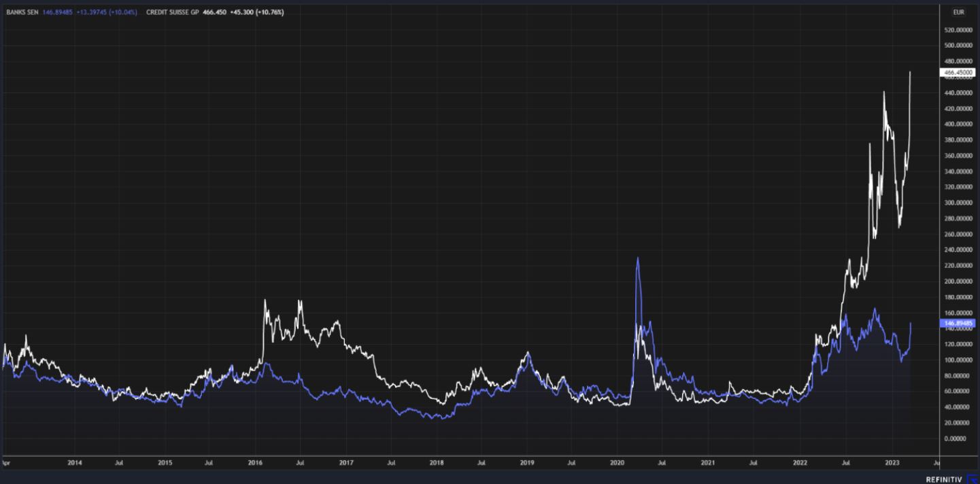The height and width of the screenshot is (484, 980).
Task: Click the 240.00000 price axis tick
Action: coord(958,250)
